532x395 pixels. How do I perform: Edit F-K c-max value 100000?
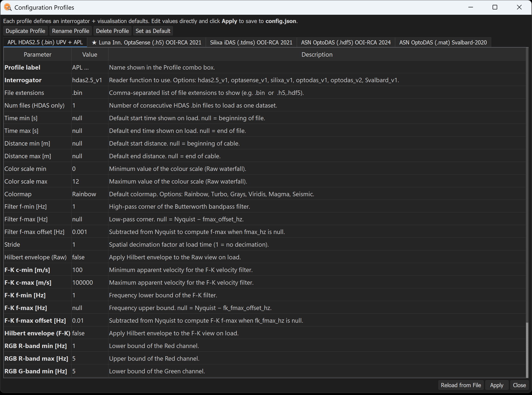[x=90, y=283]
